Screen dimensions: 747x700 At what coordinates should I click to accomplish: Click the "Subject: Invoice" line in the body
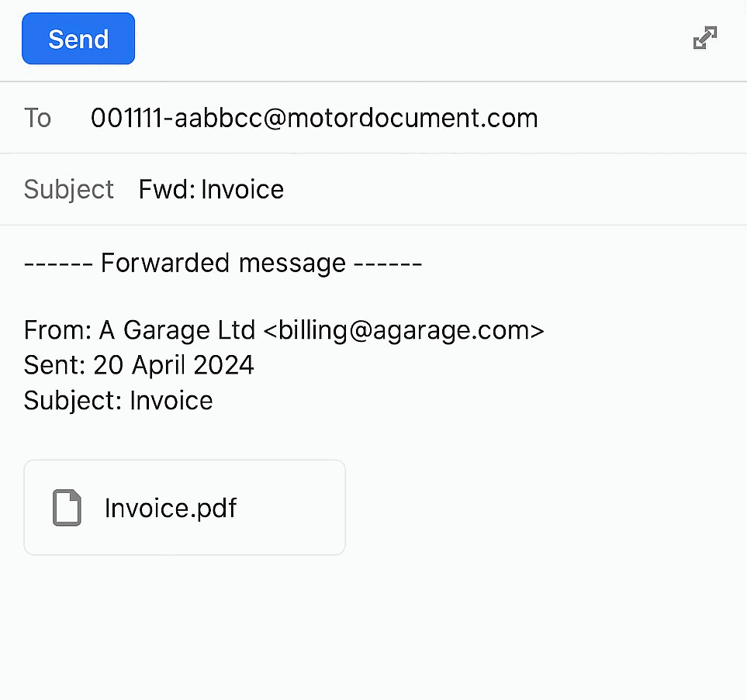pos(118,400)
